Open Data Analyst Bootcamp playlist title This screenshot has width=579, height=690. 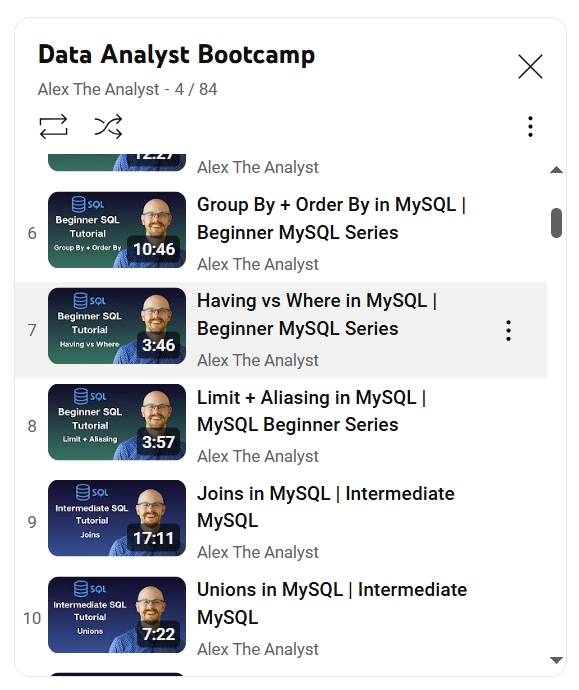[x=176, y=55]
